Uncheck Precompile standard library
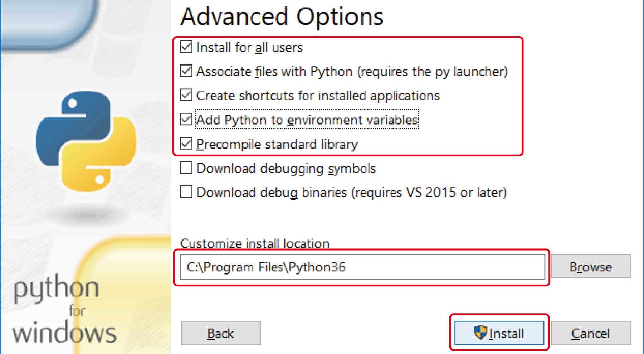Image resolution: width=644 pixels, height=354 pixels. [x=186, y=144]
